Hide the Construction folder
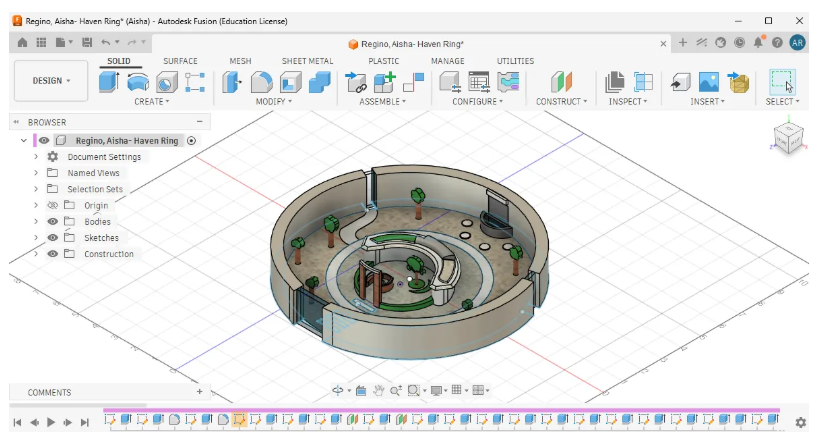Viewport: 818px width, 437px height. tap(53, 253)
